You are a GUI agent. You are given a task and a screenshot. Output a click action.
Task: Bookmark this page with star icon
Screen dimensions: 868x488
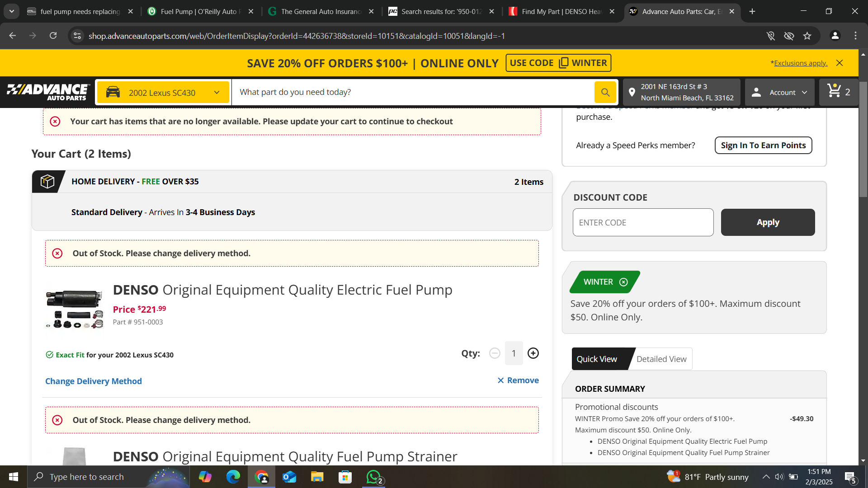click(807, 36)
